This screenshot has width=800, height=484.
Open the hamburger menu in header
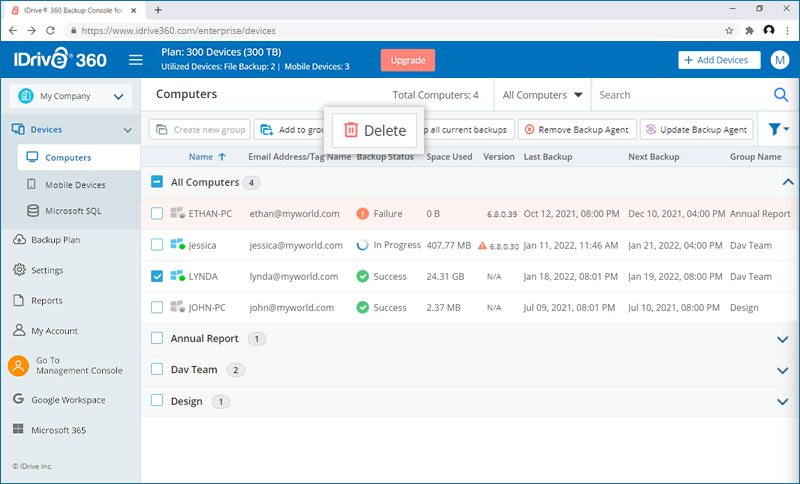[x=136, y=60]
